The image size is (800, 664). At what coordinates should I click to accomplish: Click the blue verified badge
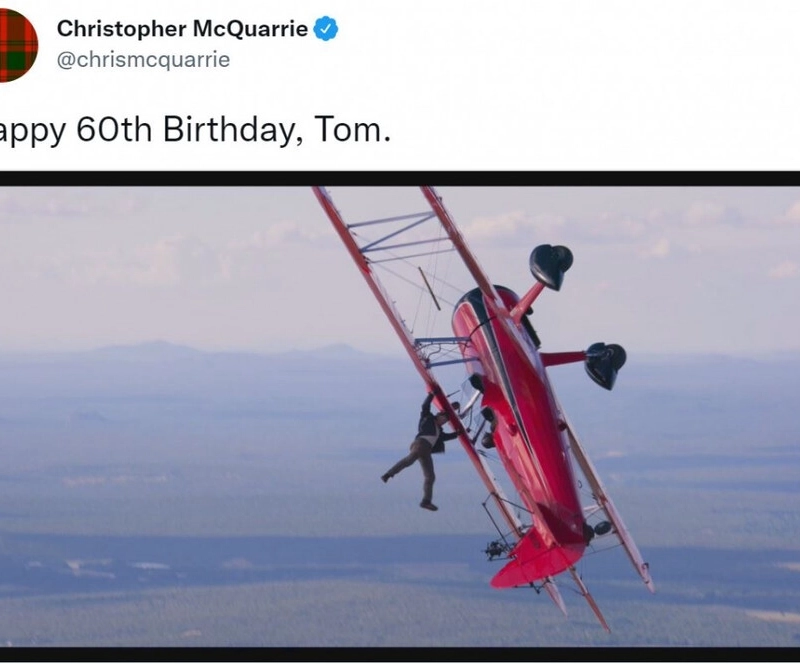[x=325, y=29]
